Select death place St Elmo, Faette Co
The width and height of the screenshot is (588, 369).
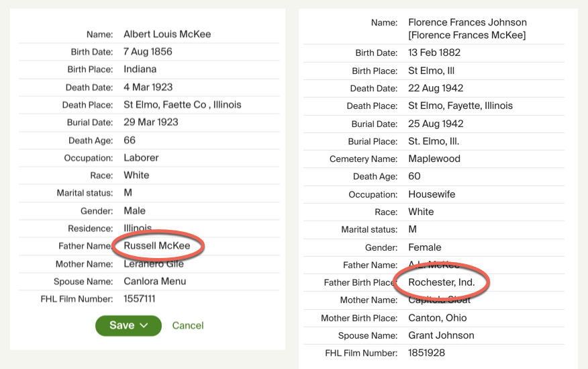182,105
